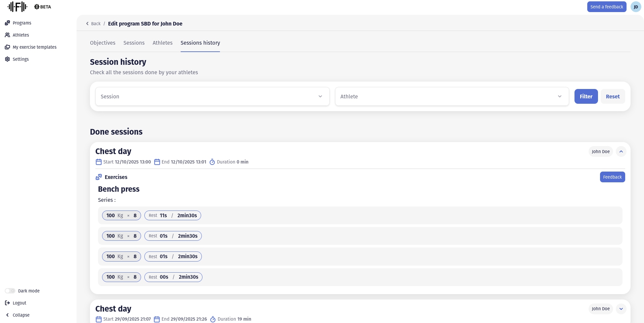The height and width of the screenshot is (323, 644).
Task: Open the Athletes tab in program
Action: pyautogui.click(x=163, y=43)
